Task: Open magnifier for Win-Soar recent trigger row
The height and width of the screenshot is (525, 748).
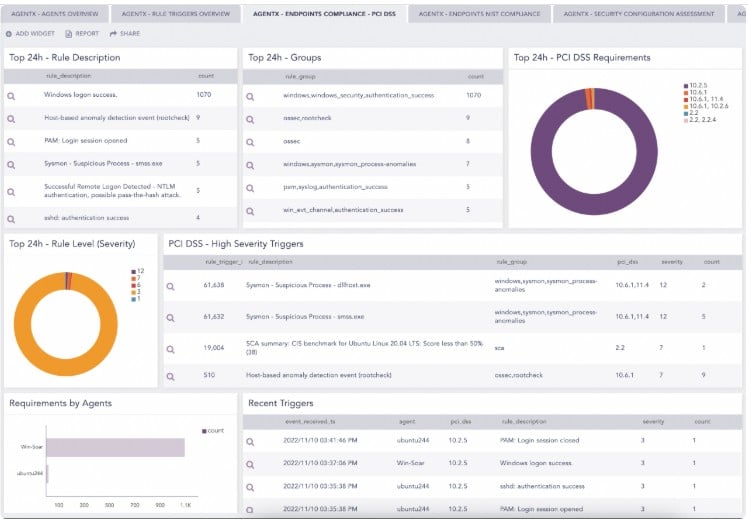Action: click(250, 464)
